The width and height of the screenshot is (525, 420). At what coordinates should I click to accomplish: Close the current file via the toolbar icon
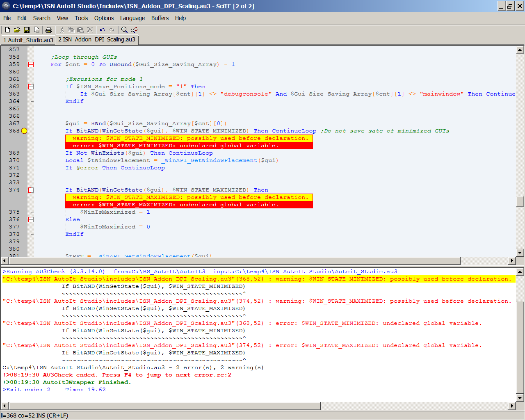[x=37, y=30]
